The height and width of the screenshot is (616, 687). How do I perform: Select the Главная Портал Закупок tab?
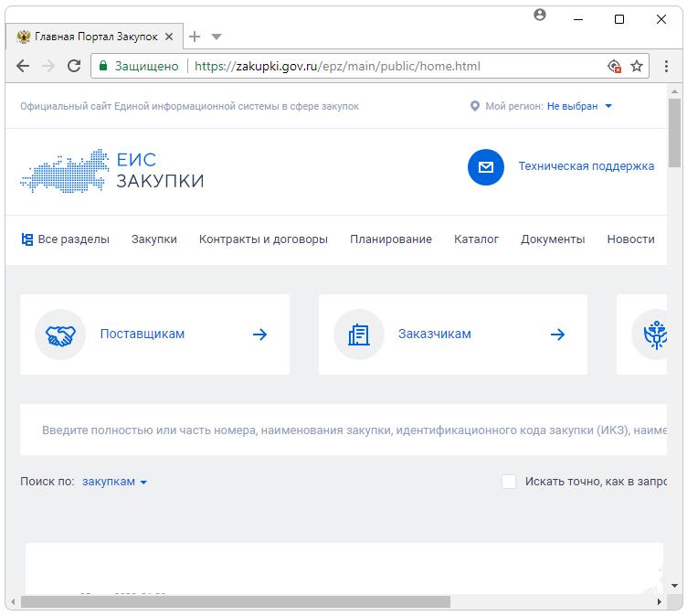[x=95, y=37]
